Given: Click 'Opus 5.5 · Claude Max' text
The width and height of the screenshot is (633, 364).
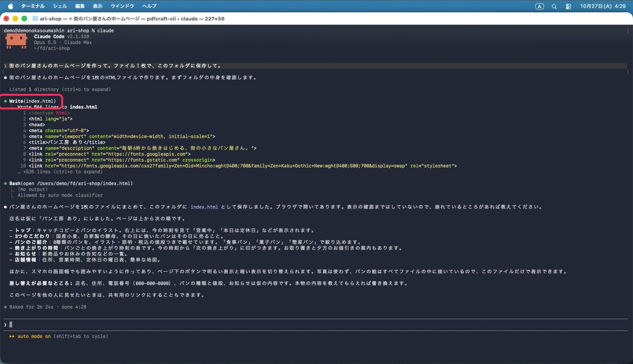Looking at the screenshot, I should pos(63,42).
